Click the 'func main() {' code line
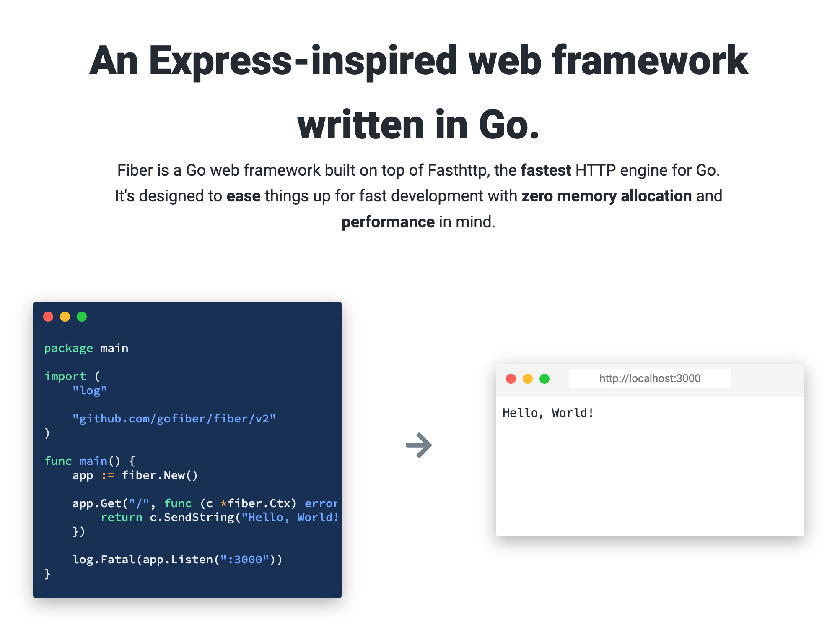 [90, 461]
